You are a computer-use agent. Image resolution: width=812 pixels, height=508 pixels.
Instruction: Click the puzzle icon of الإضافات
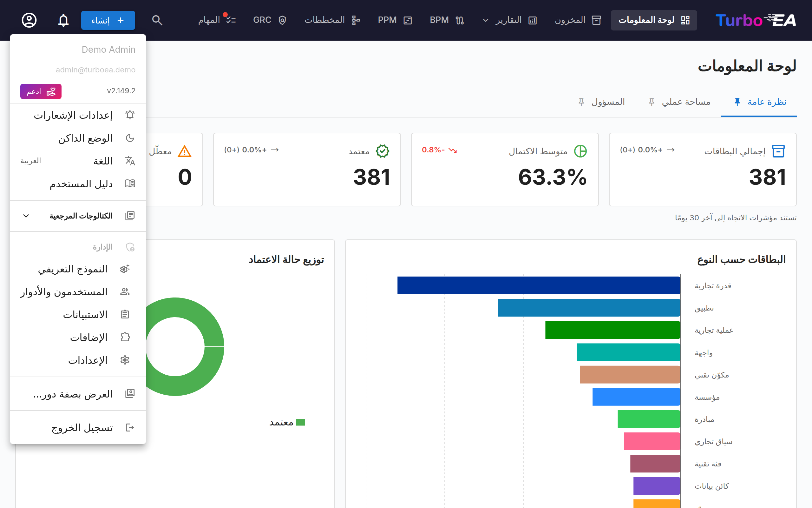click(125, 337)
